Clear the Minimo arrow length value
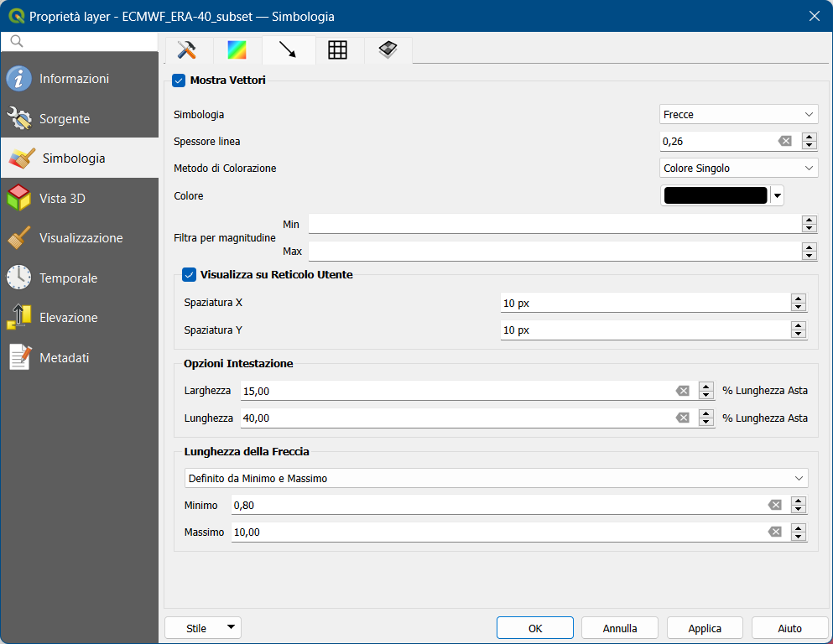Image resolution: width=833 pixels, height=644 pixels. (x=775, y=505)
